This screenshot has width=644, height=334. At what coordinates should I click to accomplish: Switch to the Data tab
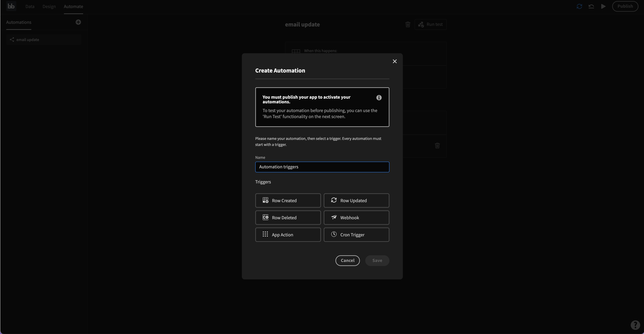point(30,7)
